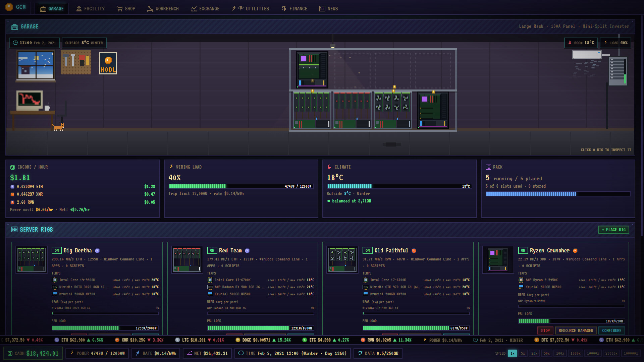Open the Finance tab
This screenshot has height=362, width=644.
(x=294, y=9)
